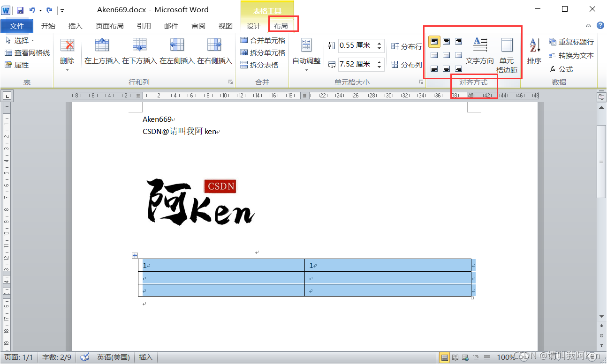Image resolution: width=607 pixels, height=364 pixels.
Task: Redo the last action
Action: click(x=49, y=10)
